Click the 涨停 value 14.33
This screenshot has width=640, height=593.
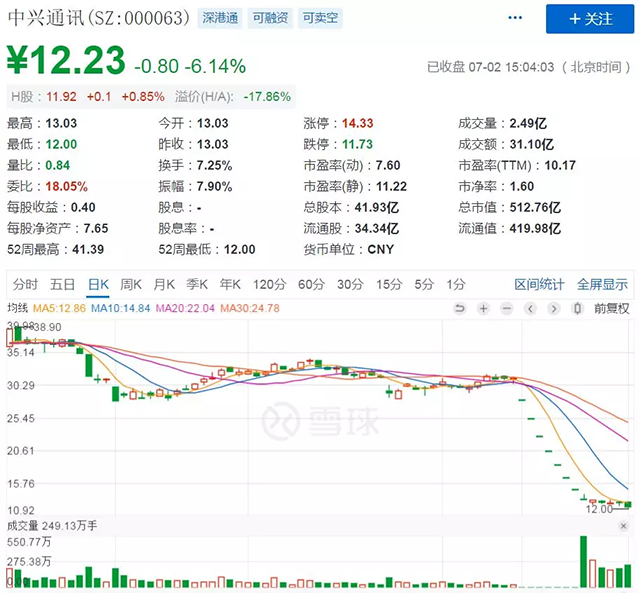point(358,123)
